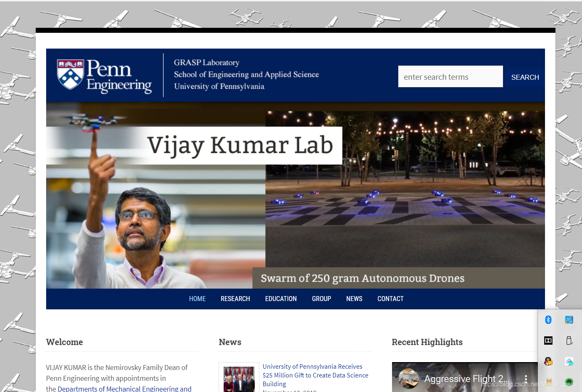582x392 pixels.
Task: Click the University of Pennsylvania header text
Action: point(219,86)
